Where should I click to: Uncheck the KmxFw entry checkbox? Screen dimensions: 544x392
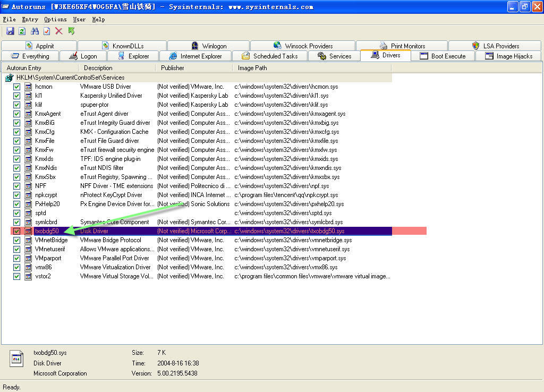click(16, 150)
